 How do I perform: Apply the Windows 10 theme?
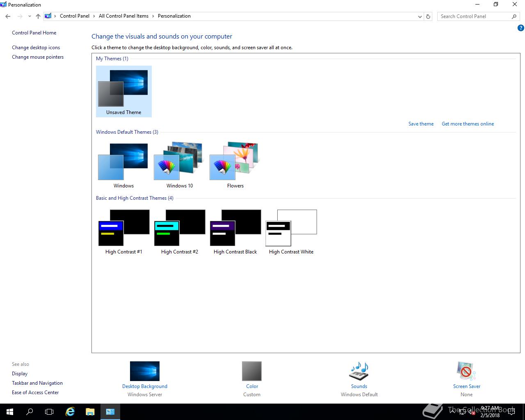pos(179,165)
